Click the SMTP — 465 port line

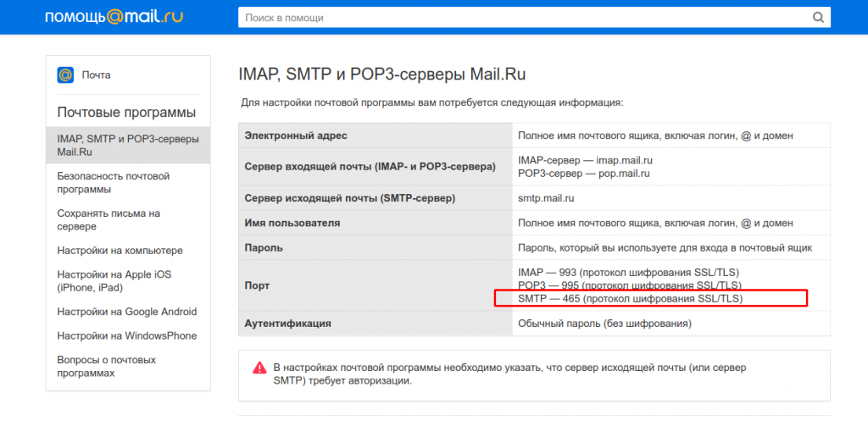pyautogui.click(x=630, y=298)
